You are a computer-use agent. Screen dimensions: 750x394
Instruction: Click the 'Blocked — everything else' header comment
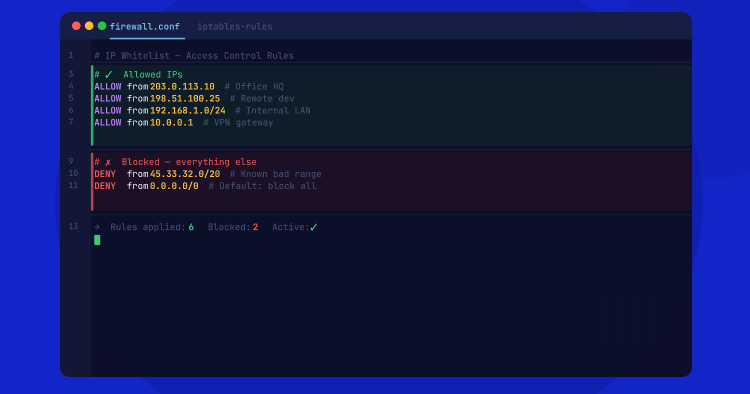click(x=189, y=162)
